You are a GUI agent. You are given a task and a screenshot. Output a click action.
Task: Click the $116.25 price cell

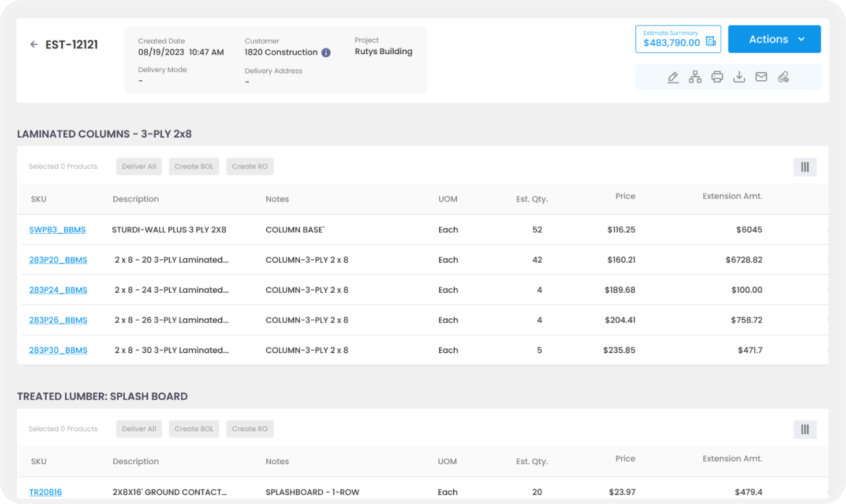click(x=621, y=230)
